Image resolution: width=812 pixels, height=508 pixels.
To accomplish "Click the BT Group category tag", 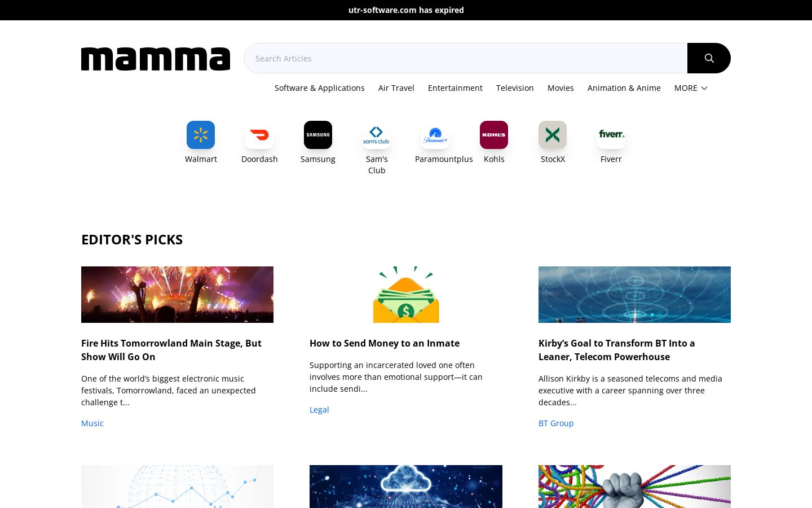I will [x=556, y=423].
